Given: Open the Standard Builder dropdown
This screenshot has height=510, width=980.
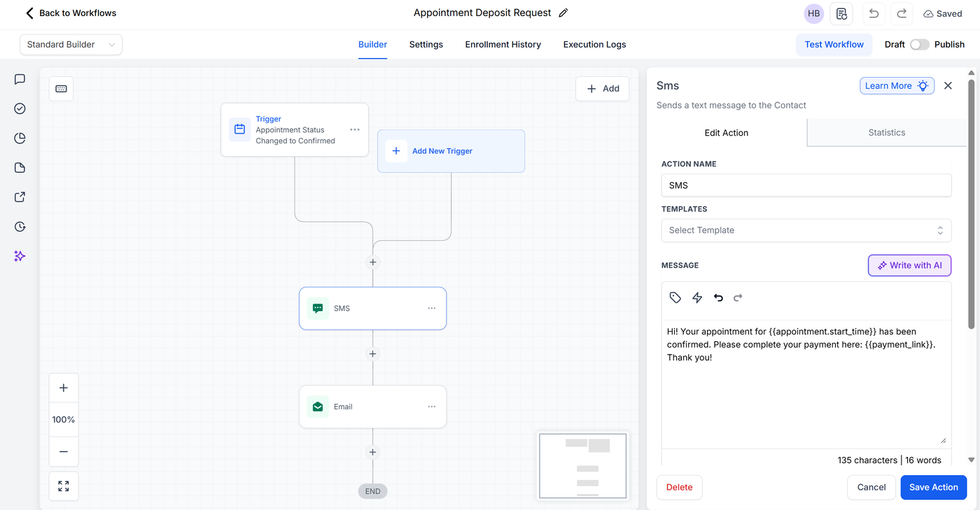Looking at the screenshot, I should [x=71, y=44].
